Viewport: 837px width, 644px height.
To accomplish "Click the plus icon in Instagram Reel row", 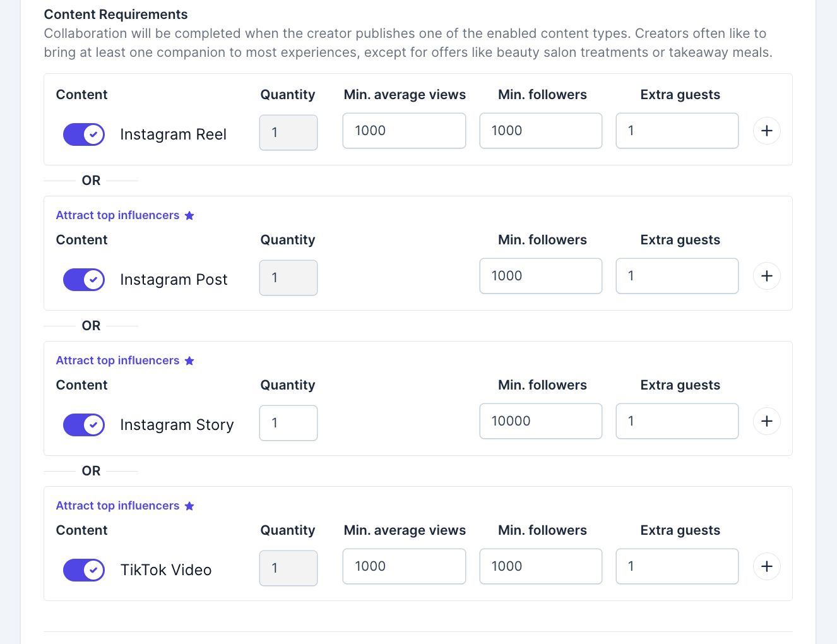I will tap(767, 131).
